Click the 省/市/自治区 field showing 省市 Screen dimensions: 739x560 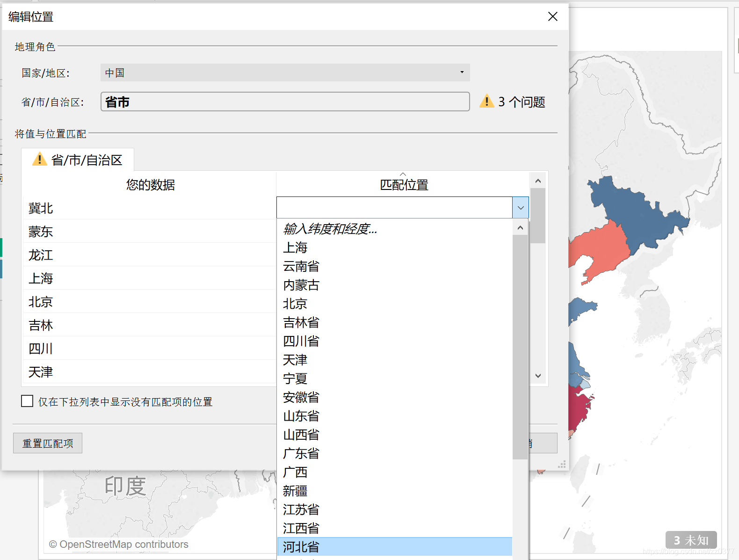tap(285, 102)
